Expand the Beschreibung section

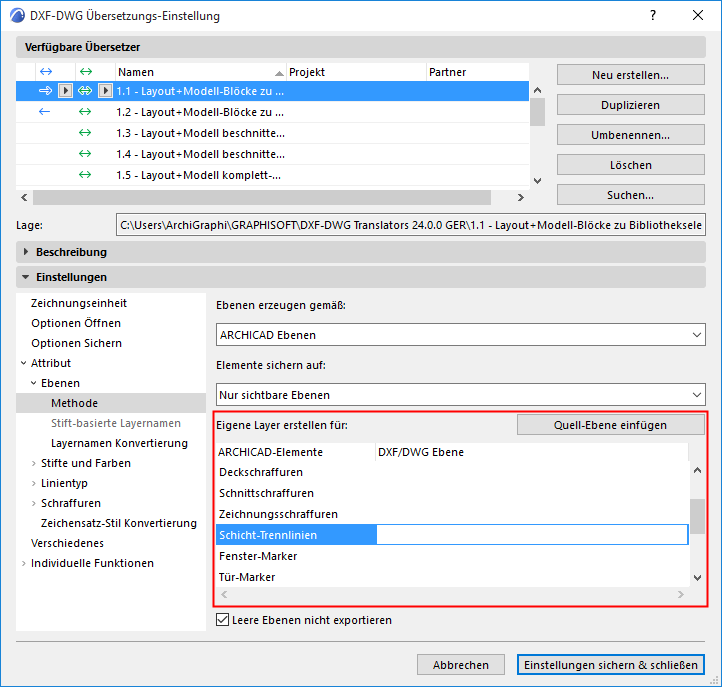pyautogui.click(x=26, y=251)
